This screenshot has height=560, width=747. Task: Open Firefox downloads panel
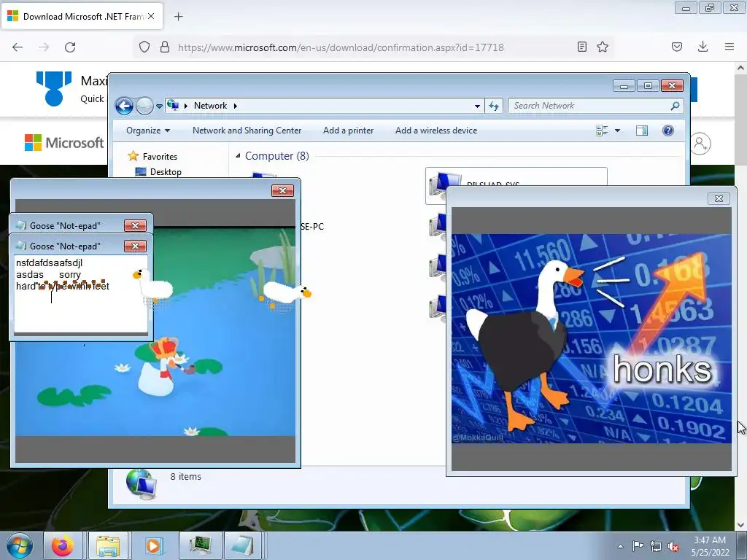point(703,47)
